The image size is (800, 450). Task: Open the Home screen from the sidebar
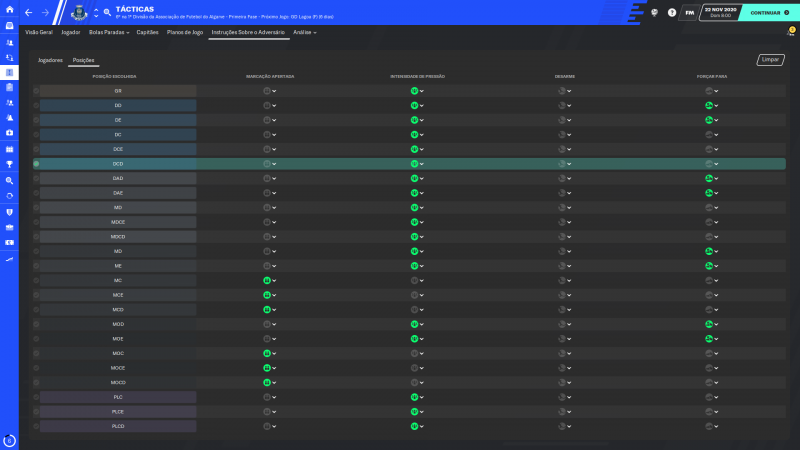click(x=9, y=9)
